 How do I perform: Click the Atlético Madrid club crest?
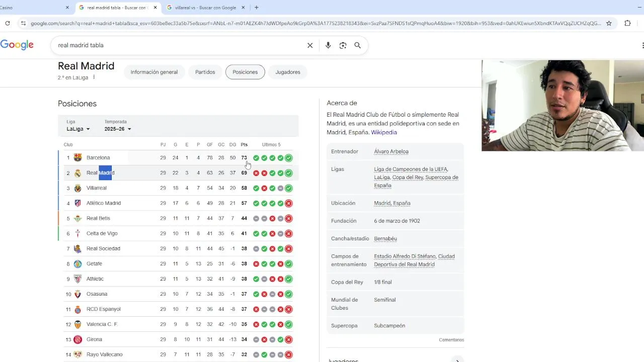(x=77, y=203)
